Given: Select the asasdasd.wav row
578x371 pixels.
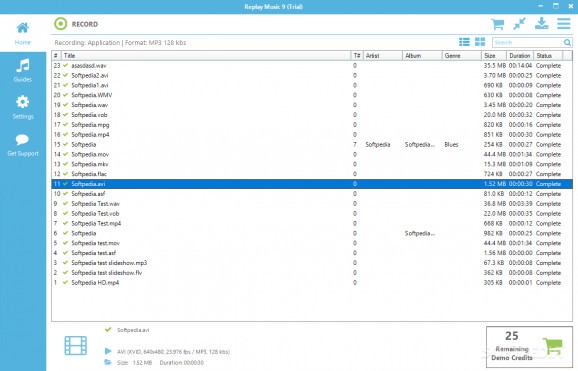Looking at the screenshot, I should tap(312, 66).
